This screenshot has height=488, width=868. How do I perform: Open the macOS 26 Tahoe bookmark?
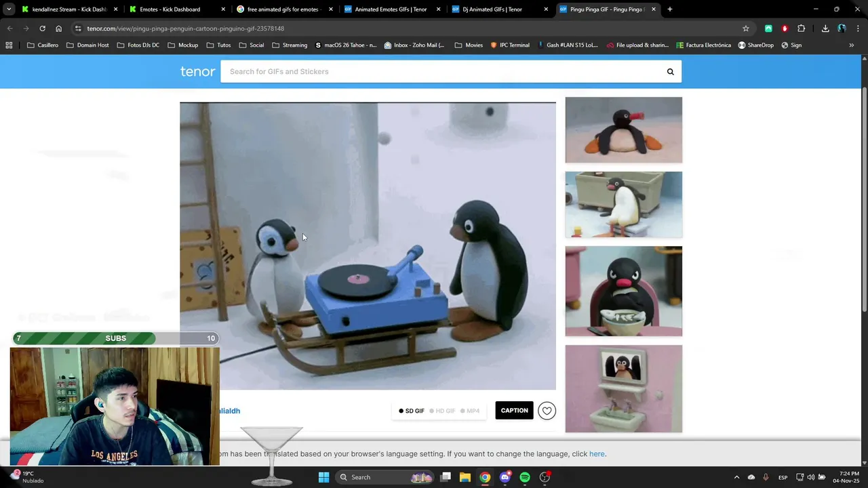coord(346,45)
